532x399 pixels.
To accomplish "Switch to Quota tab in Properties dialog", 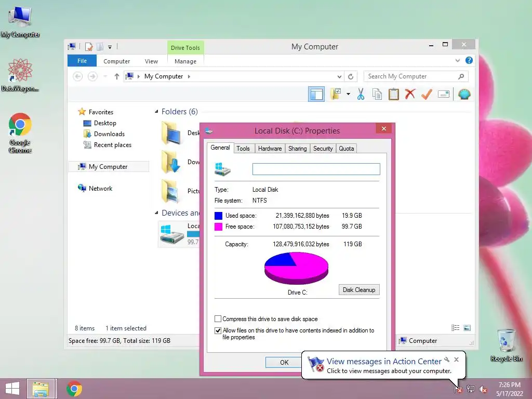I will click(x=346, y=149).
